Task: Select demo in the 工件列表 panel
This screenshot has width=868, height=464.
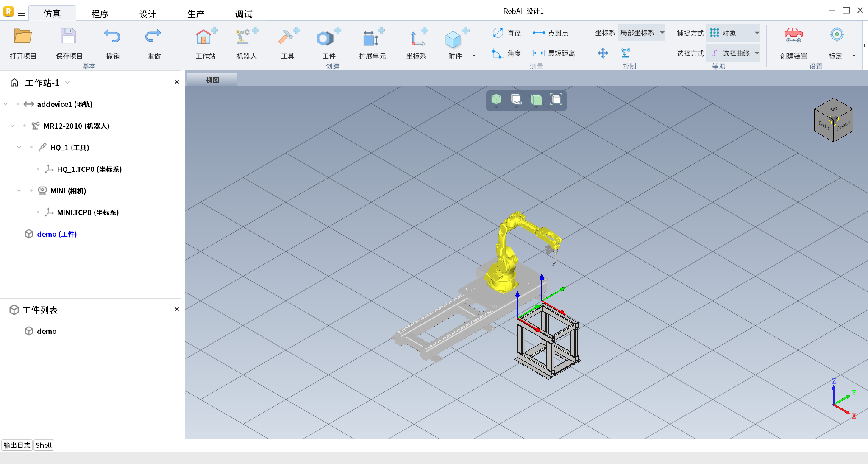Action: point(47,331)
